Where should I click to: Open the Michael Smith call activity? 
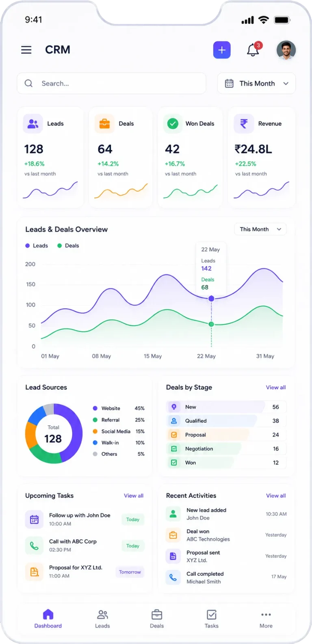click(x=226, y=577)
